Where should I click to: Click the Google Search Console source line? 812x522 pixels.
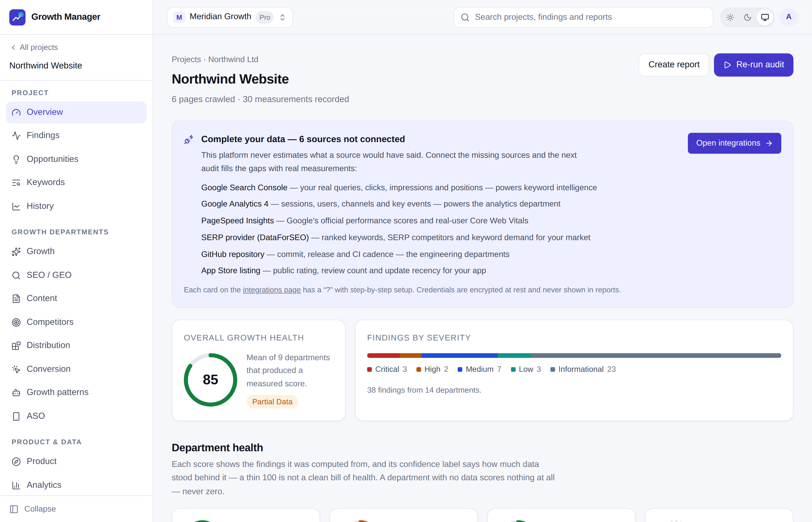399,188
